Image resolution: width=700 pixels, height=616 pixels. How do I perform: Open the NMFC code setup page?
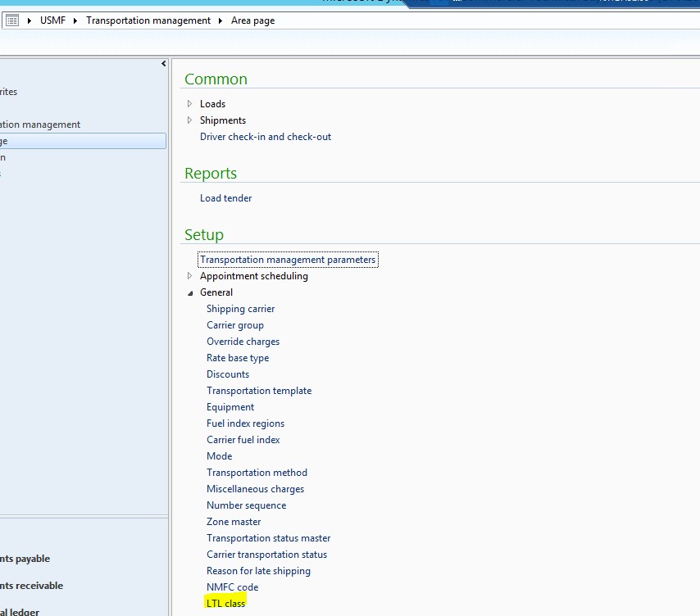[231, 587]
